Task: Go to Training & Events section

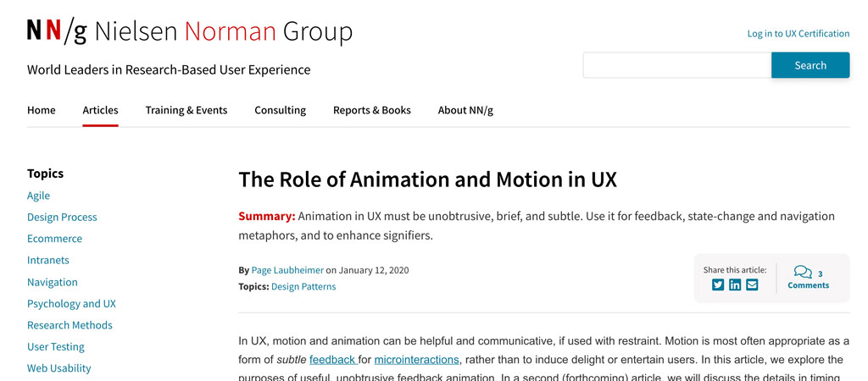Action: coord(186,110)
